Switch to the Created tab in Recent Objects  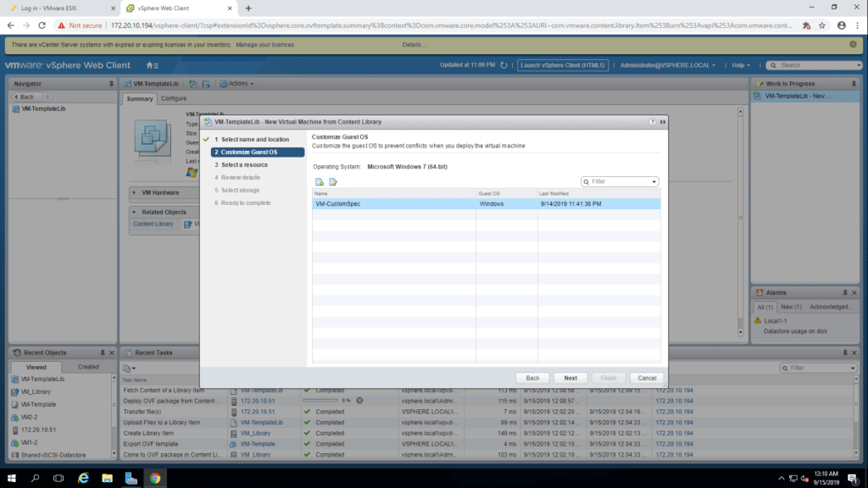click(88, 367)
